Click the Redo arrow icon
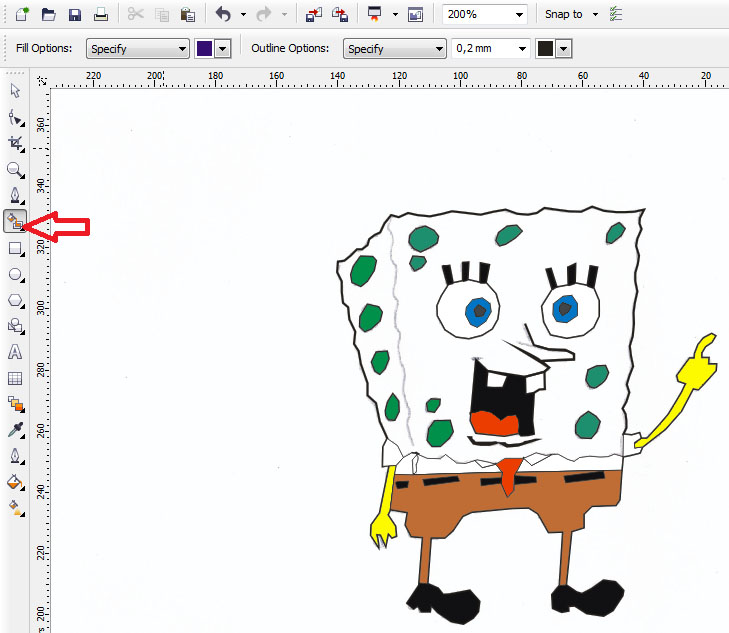 coord(264,14)
